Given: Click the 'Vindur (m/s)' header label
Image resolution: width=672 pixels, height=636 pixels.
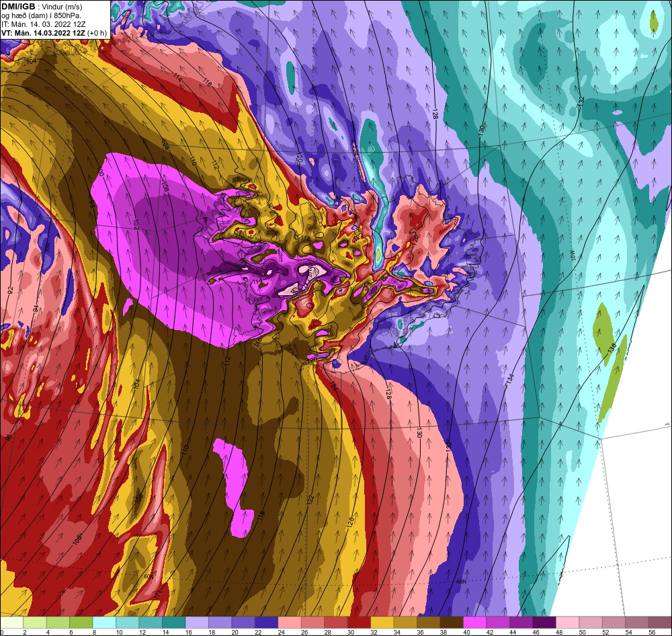Looking at the screenshot, I should [x=62, y=7].
